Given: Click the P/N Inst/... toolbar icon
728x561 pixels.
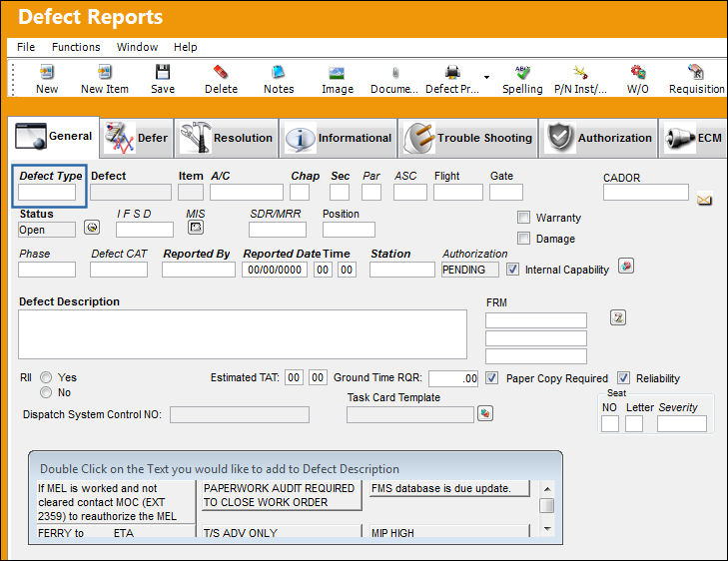Looking at the screenshot, I should (580, 72).
